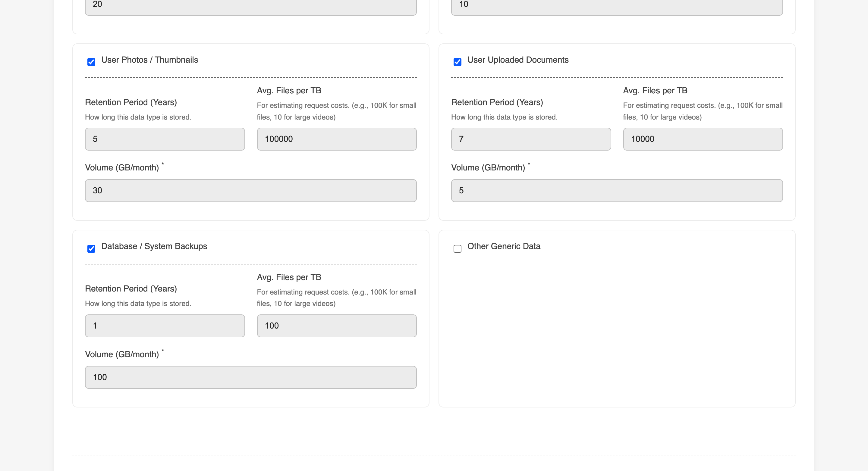Click User Photos retention period field
868x471 pixels.
pos(165,139)
